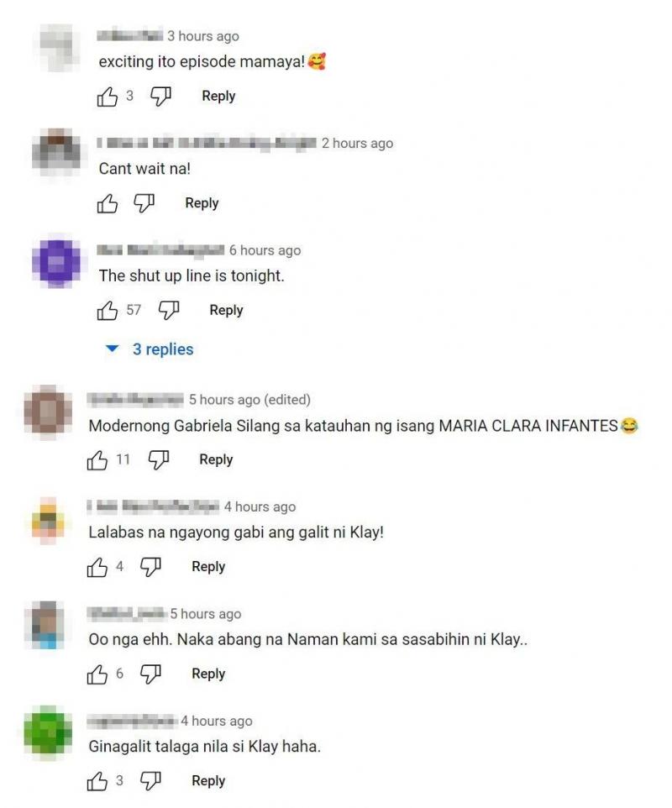Like the "exciting ito episode mamaya" comment
This screenshot has width=672, height=808.
pyautogui.click(x=108, y=97)
